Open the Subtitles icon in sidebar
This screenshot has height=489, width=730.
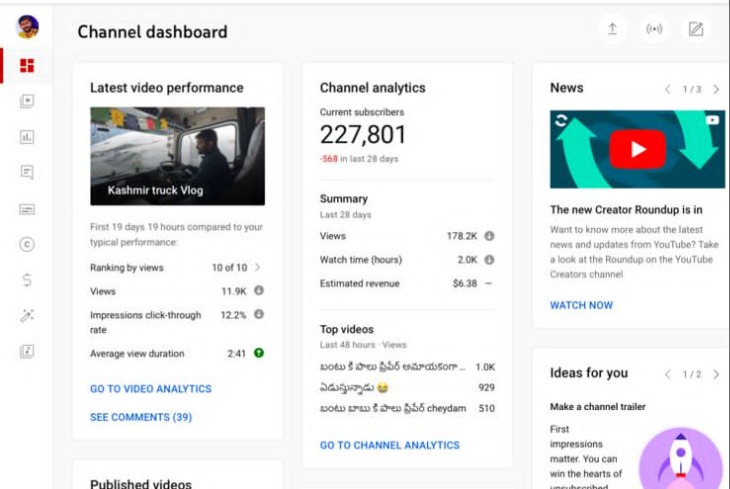pyautogui.click(x=27, y=209)
